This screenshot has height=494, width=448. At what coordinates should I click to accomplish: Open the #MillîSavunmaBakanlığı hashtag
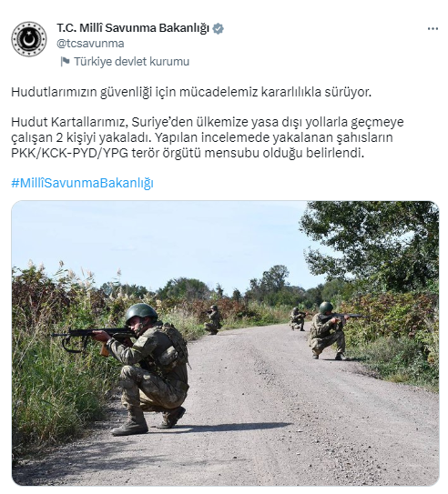(x=82, y=183)
